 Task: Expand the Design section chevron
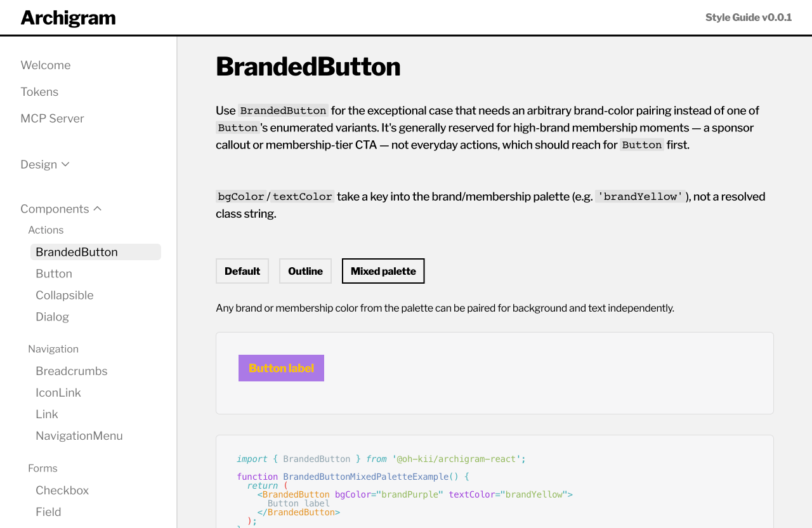coord(65,164)
